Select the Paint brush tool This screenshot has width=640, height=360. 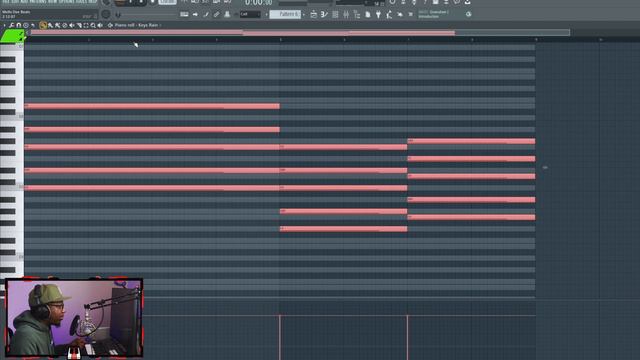(x=51, y=25)
